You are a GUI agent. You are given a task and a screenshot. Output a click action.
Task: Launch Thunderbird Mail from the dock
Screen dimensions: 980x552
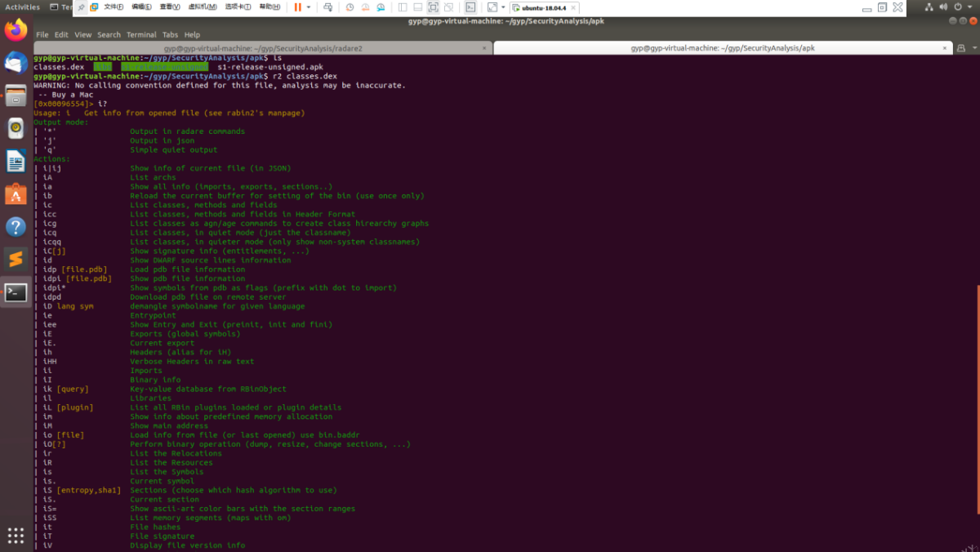16,62
